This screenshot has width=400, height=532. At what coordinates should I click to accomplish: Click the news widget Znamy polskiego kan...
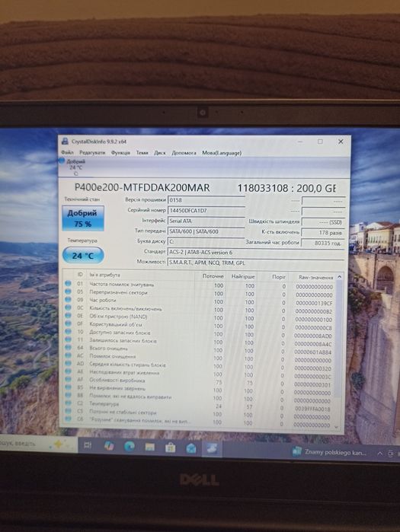click(x=330, y=452)
